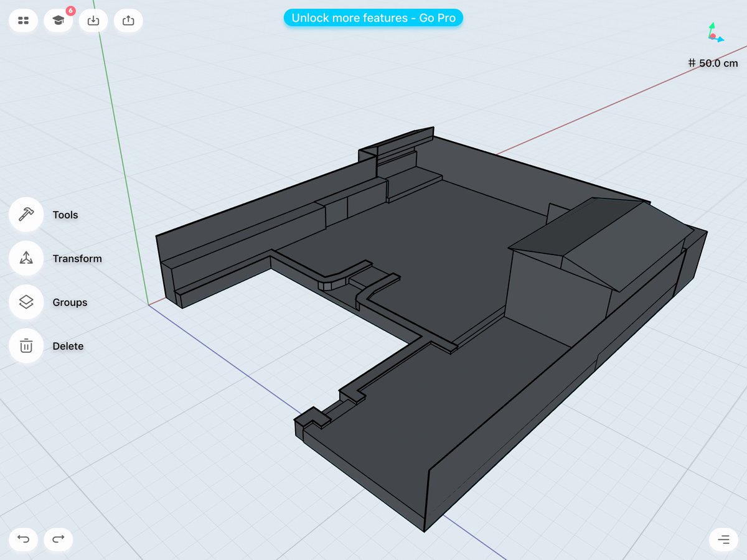Image resolution: width=747 pixels, height=560 pixels.
Task: Open tutorials graduation cap icon
Action: click(x=59, y=21)
